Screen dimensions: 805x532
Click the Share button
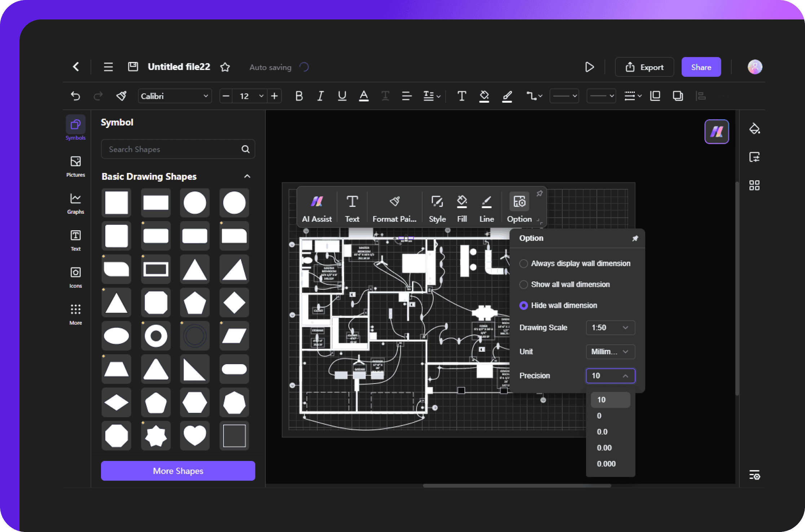tap(701, 67)
